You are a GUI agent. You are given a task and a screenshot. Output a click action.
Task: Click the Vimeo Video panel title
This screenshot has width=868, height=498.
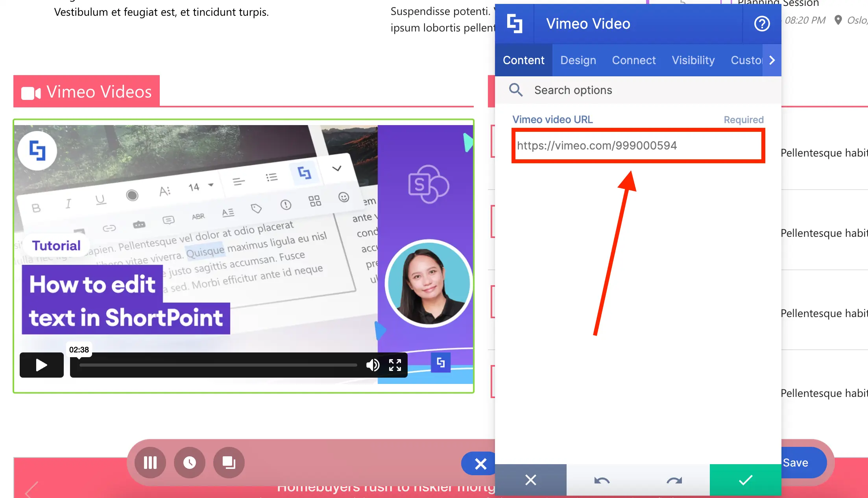588,24
